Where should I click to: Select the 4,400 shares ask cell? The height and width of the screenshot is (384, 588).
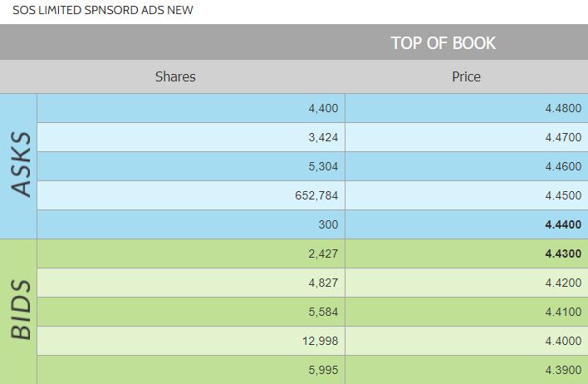point(322,108)
